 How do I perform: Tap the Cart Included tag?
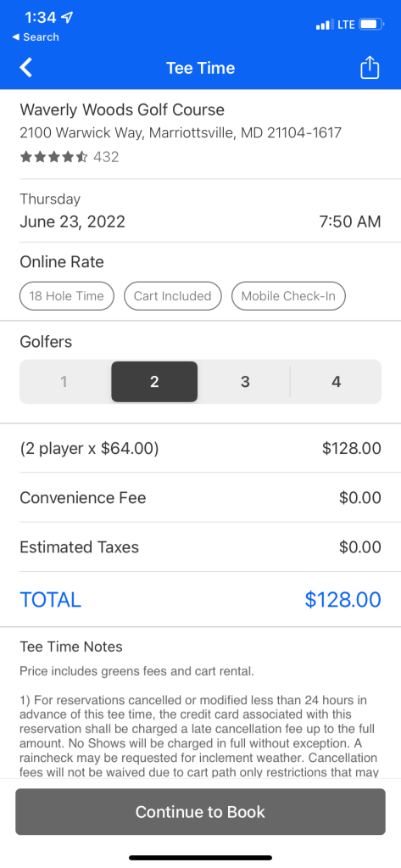(173, 296)
